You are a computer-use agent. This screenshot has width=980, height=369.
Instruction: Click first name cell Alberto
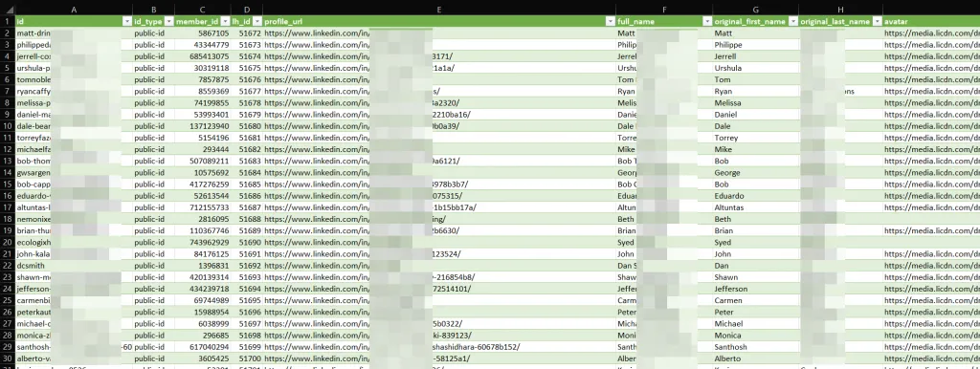[x=756, y=358]
